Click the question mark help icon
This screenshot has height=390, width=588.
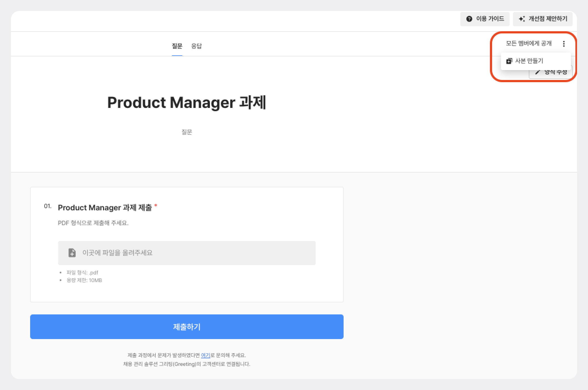pyautogui.click(x=469, y=19)
